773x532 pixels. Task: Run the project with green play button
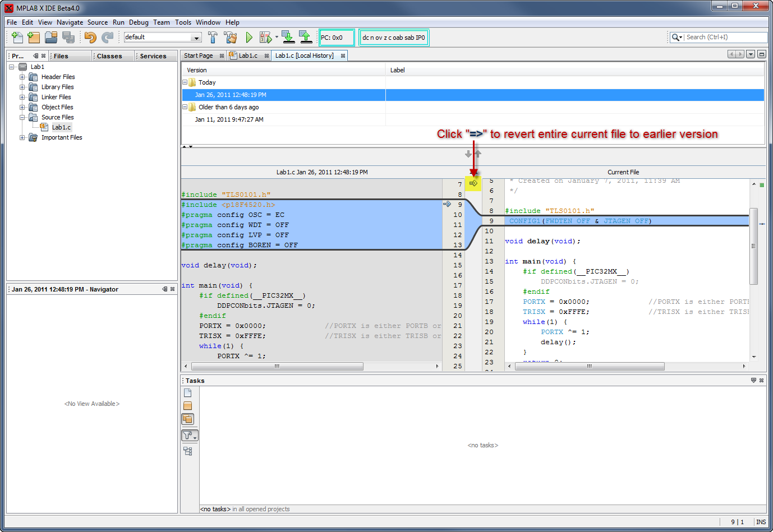[x=249, y=38]
